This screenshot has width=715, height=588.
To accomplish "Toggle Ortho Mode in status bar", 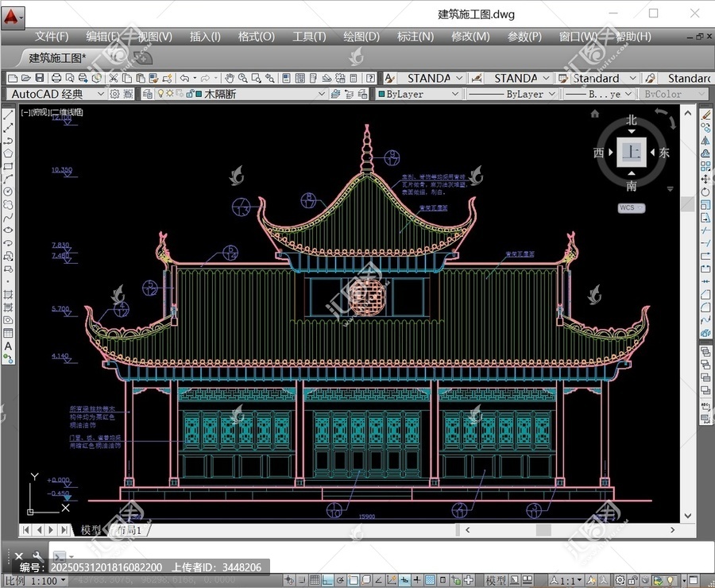I will [327, 580].
